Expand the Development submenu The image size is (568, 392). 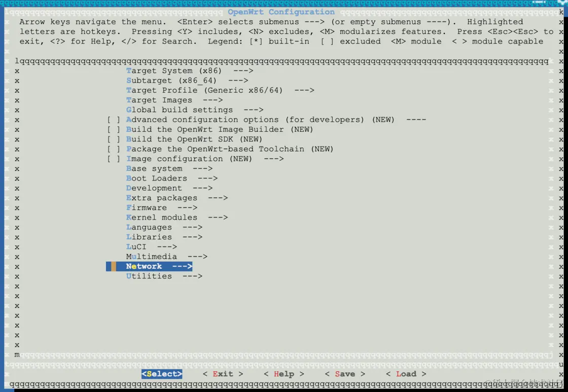click(169, 188)
